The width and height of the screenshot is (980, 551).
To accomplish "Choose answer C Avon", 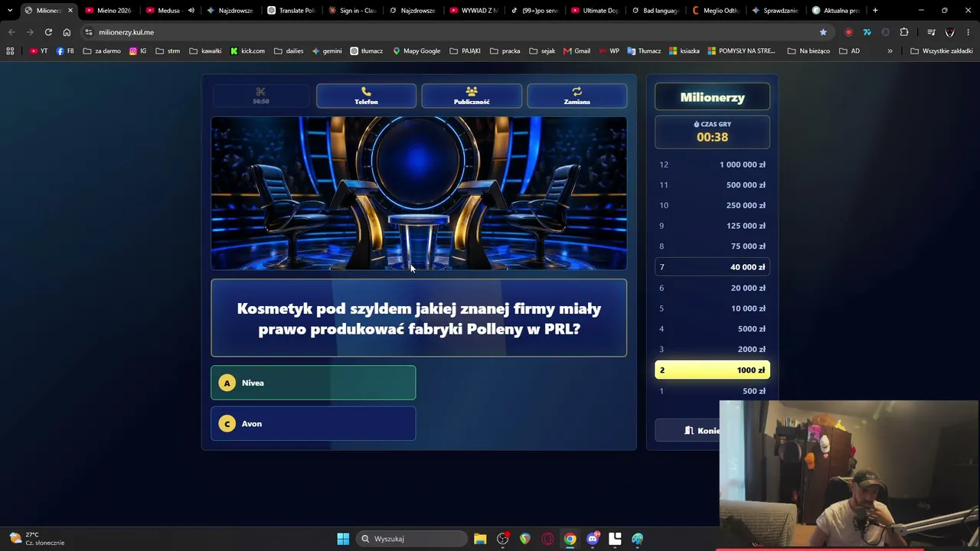I will point(313,423).
